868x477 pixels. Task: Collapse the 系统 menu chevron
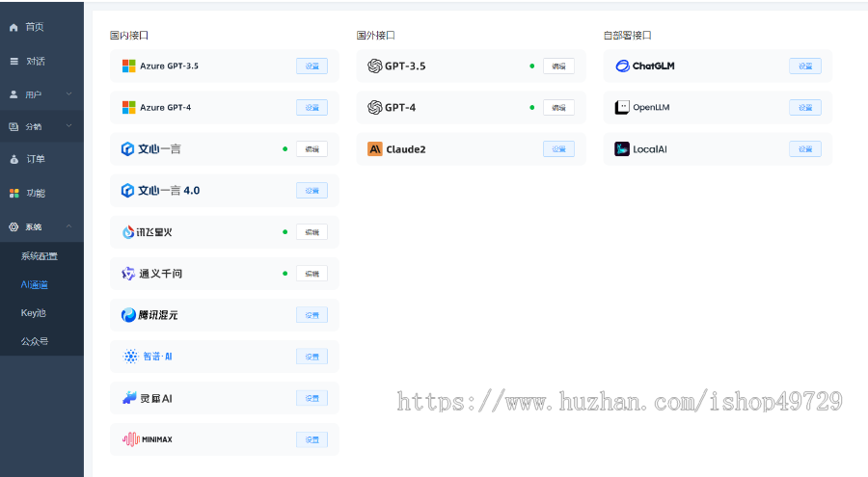69,226
